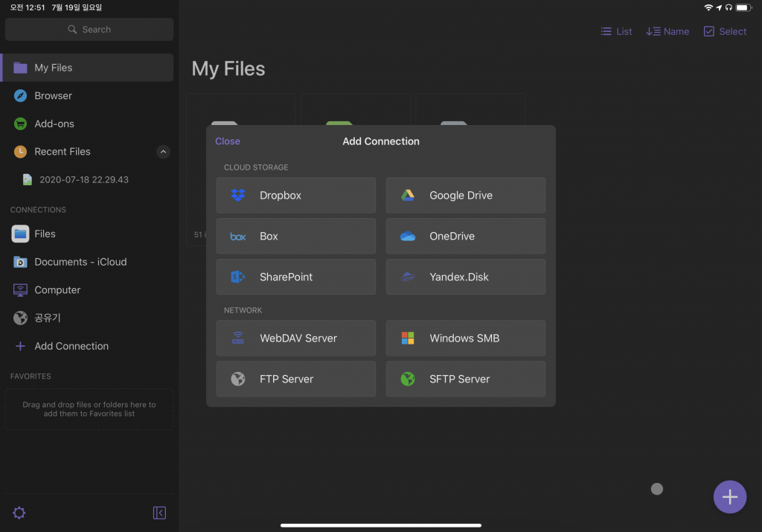This screenshot has width=762, height=532.
Task: Open settings gear icon
Action: click(x=19, y=513)
